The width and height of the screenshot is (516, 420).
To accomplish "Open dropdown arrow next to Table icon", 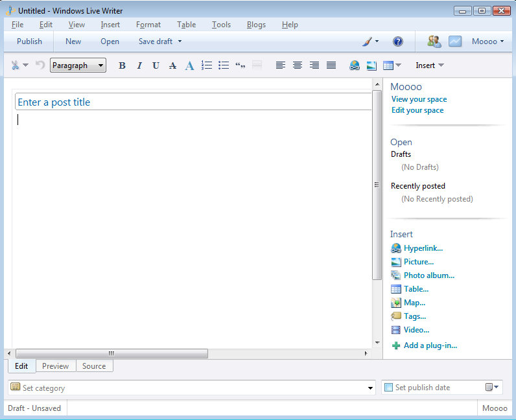I will [398, 65].
